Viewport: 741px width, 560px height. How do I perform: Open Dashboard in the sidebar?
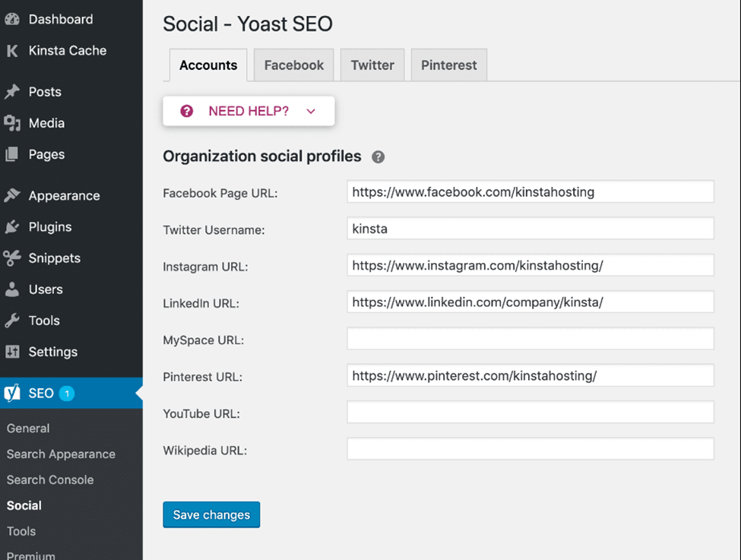coord(71,19)
